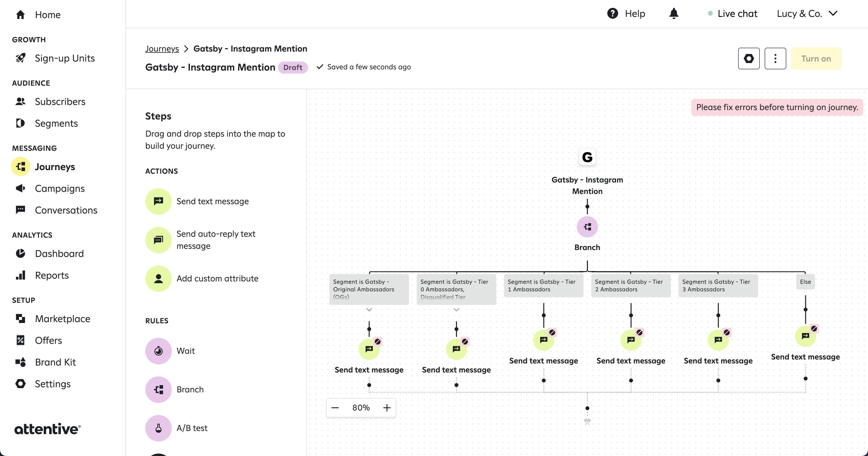Expand the Original Ambassadors segment condition chevron
The image size is (868, 456).
coord(369,310)
